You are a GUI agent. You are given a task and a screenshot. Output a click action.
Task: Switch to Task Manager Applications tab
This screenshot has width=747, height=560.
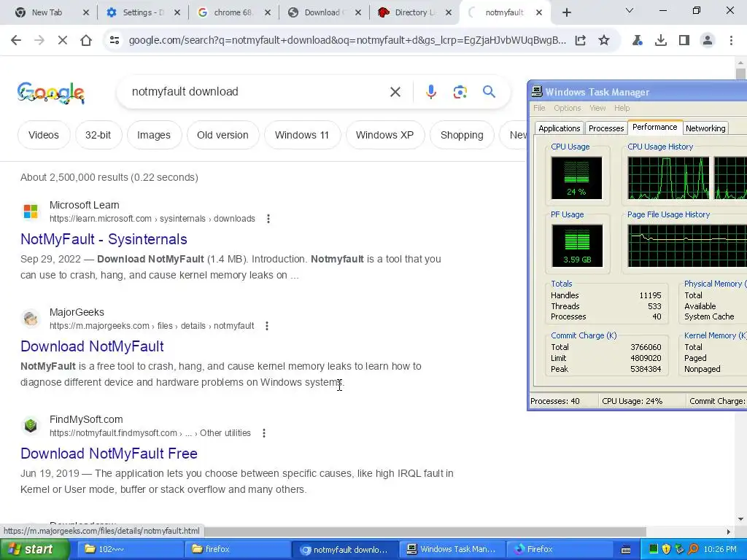560,128
